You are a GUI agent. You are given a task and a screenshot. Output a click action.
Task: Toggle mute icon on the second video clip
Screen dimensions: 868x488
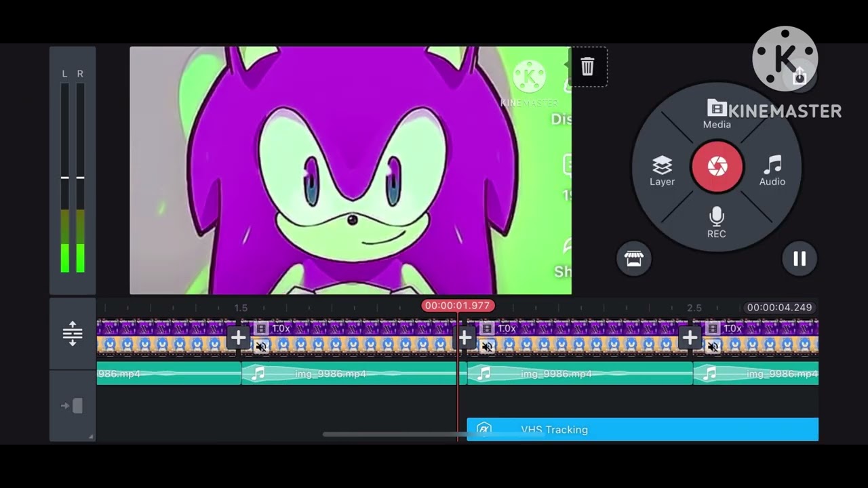(x=261, y=347)
